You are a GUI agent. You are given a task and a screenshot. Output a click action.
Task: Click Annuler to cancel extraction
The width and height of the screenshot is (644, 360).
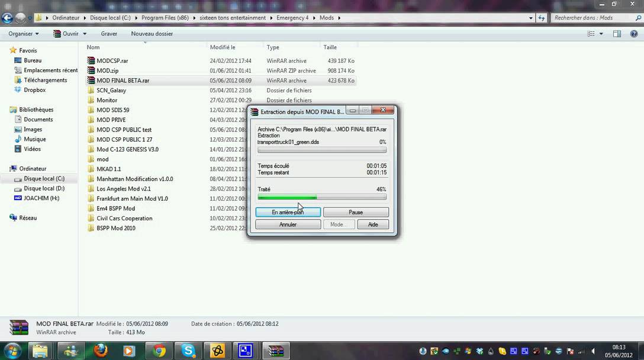point(288,224)
